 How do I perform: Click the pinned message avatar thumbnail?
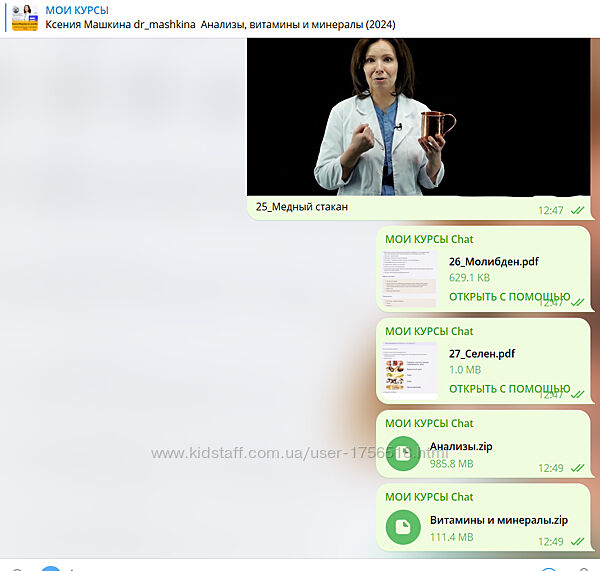coord(25,17)
